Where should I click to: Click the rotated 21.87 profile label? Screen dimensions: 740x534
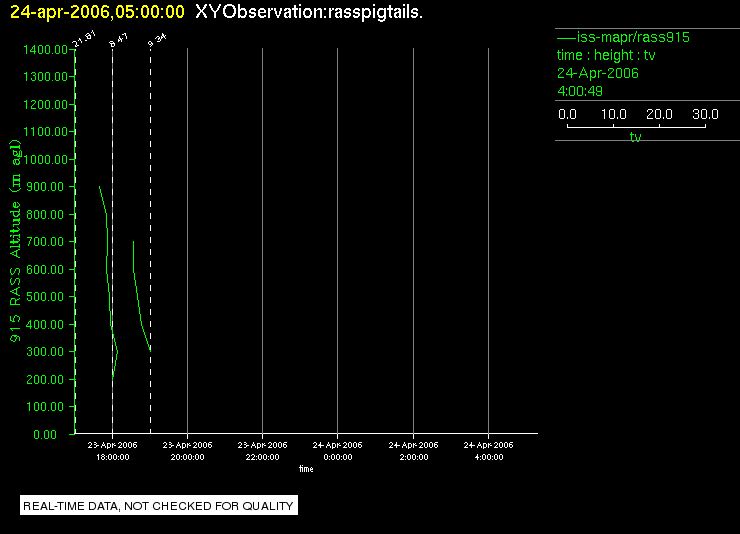84,39
